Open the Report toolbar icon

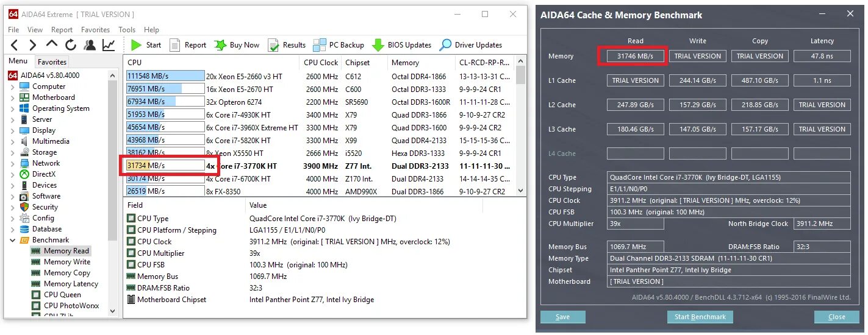click(175, 44)
